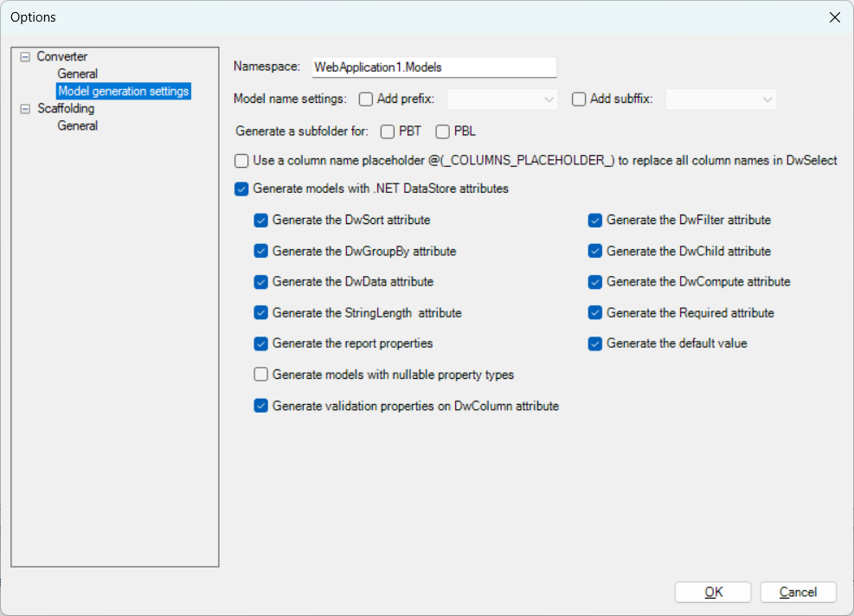This screenshot has width=854, height=616.
Task: Uncheck Generate the DwSort attribute
Action: tap(260, 221)
